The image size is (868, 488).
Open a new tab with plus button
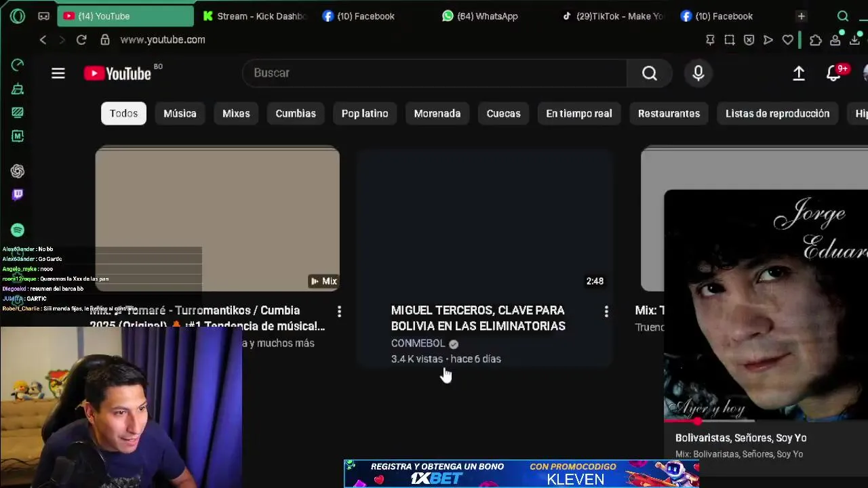(x=802, y=16)
